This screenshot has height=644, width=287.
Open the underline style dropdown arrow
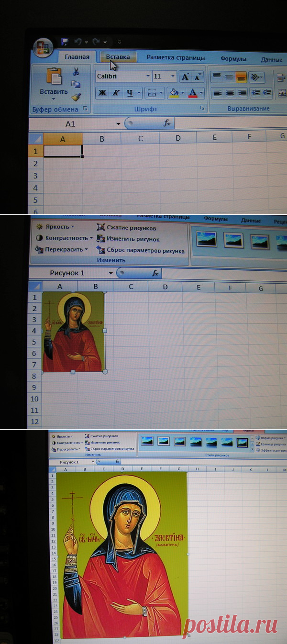point(139,93)
